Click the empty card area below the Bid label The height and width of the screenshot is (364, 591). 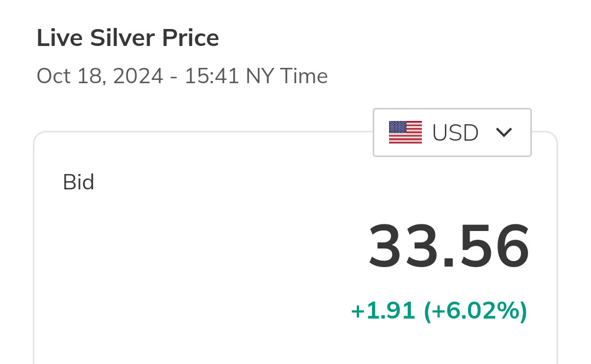coord(164,263)
